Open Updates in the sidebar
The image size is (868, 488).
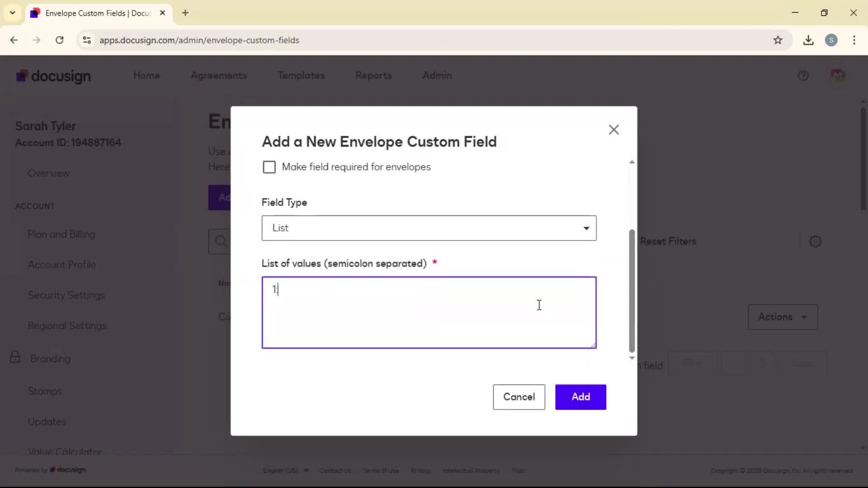[x=47, y=422]
